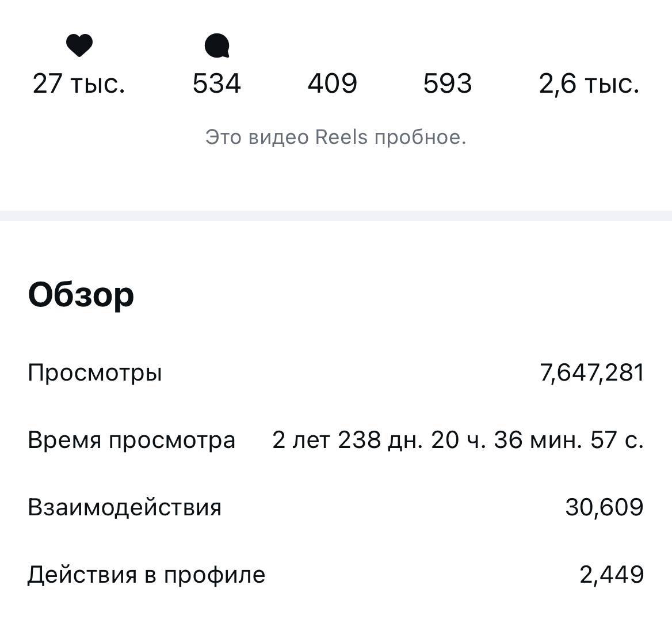Screen dimensions: 672x623
Task: Click the word Reels in the gray note
Action: (341, 138)
